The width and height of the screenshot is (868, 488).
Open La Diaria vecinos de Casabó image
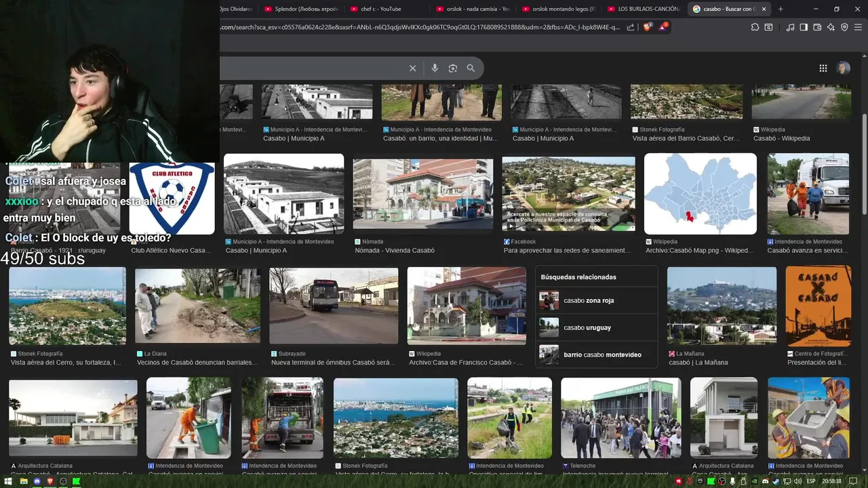point(197,306)
